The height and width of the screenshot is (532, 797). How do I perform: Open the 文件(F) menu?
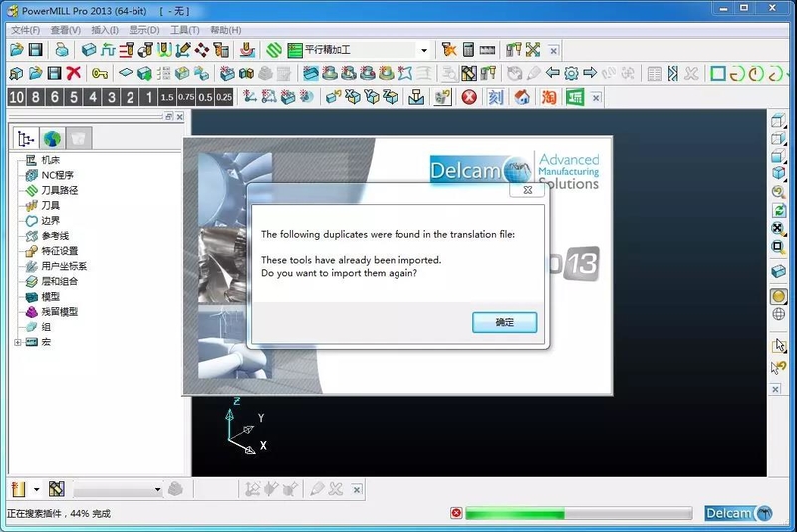pyautogui.click(x=25, y=30)
